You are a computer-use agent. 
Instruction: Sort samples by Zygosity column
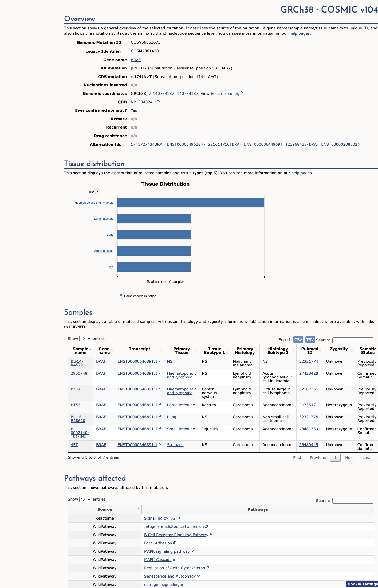339,351
